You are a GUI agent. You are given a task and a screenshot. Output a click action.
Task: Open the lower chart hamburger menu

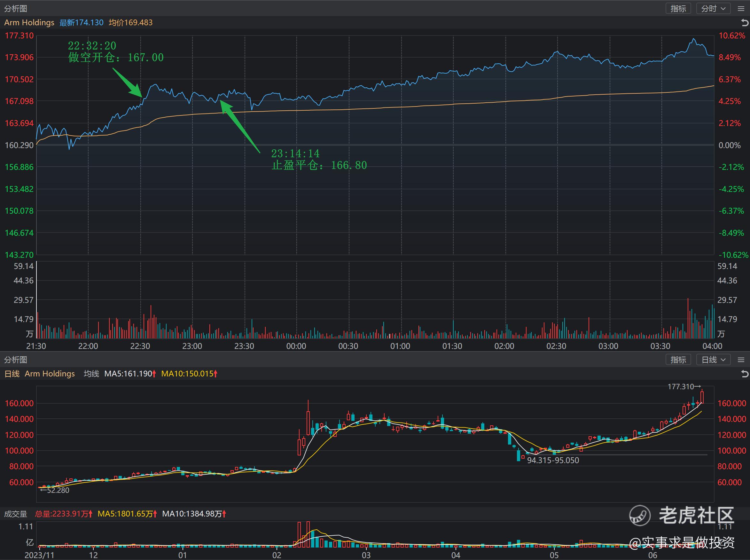click(741, 360)
